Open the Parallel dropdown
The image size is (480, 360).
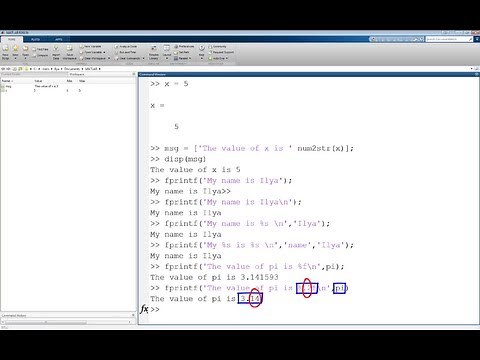[x=183, y=58]
